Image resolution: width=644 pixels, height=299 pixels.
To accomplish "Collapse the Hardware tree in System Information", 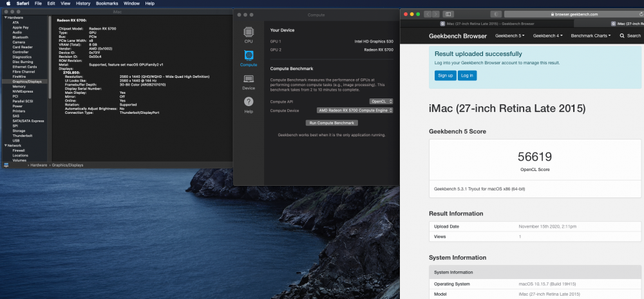I will pyautogui.click(x=5, y=17).
